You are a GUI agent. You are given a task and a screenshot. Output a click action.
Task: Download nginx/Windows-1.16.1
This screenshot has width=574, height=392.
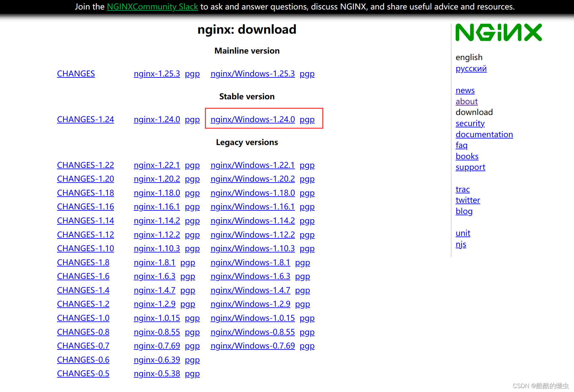click(253, 207)
